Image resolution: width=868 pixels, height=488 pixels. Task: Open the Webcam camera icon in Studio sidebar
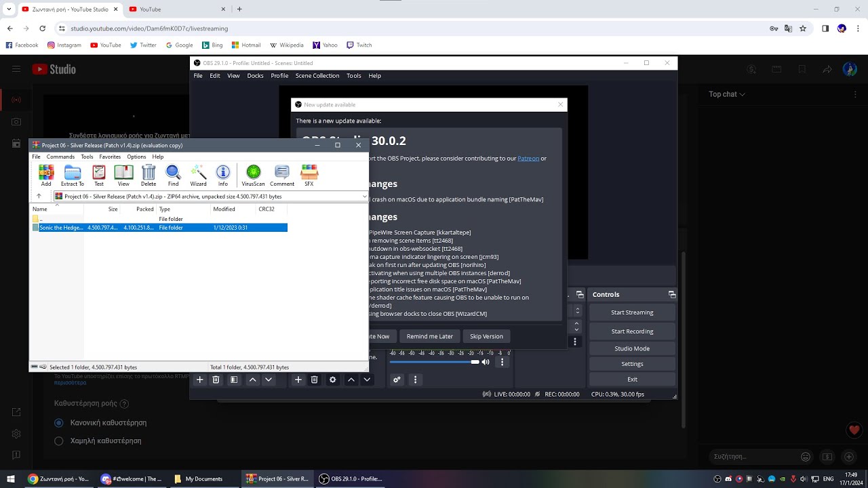pyautogui.click(x=16, y=121)
